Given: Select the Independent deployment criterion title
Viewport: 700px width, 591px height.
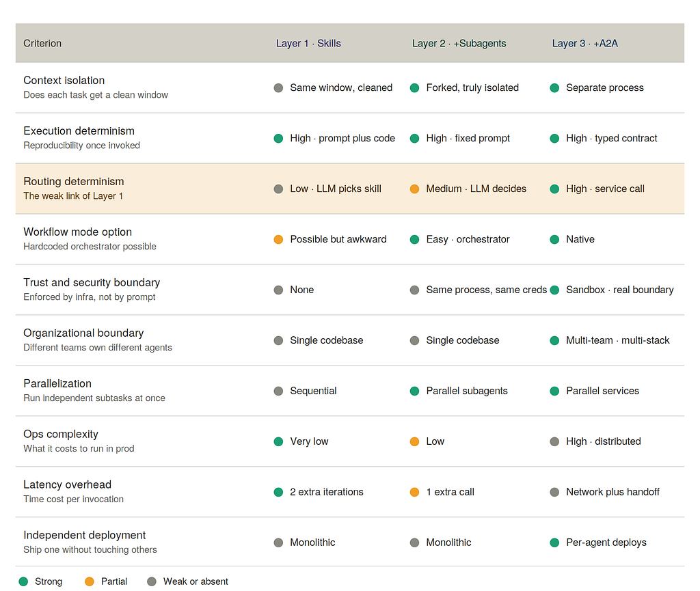Looking at the screenshot, I should click(x=84, y=535).
